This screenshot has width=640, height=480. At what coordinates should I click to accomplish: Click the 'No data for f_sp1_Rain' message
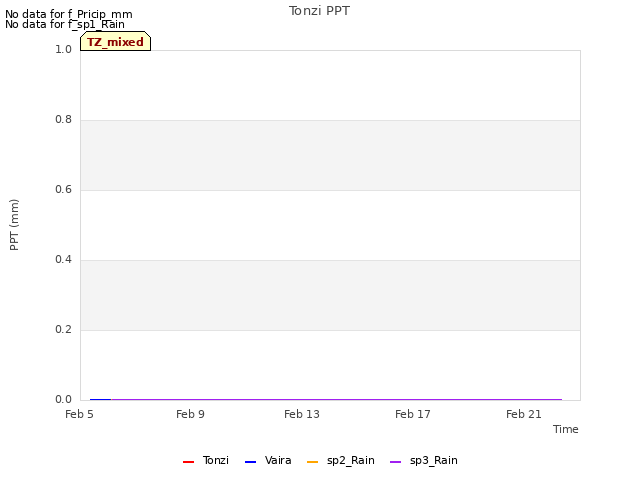coord(65,24)
